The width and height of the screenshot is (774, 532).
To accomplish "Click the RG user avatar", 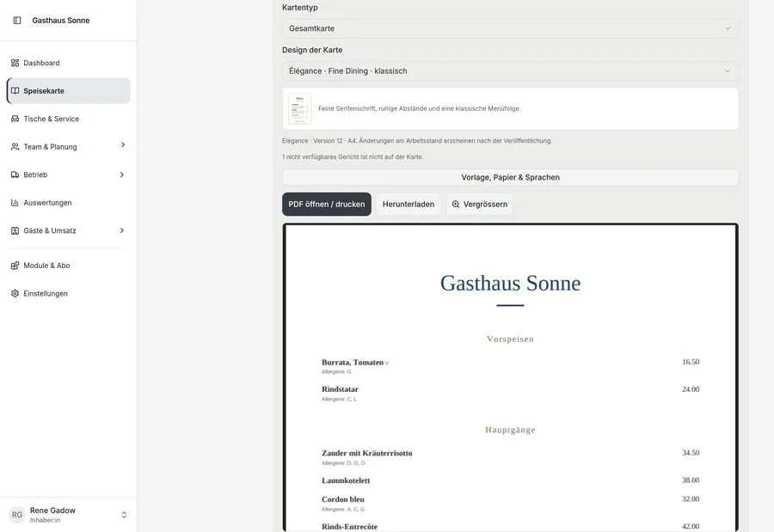I will tap(17, 515).
